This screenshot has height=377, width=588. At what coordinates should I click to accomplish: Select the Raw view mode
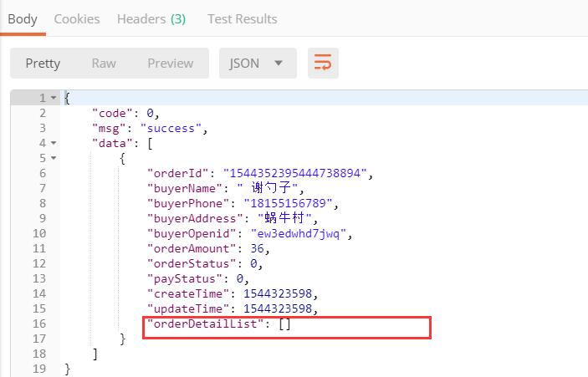104,63
